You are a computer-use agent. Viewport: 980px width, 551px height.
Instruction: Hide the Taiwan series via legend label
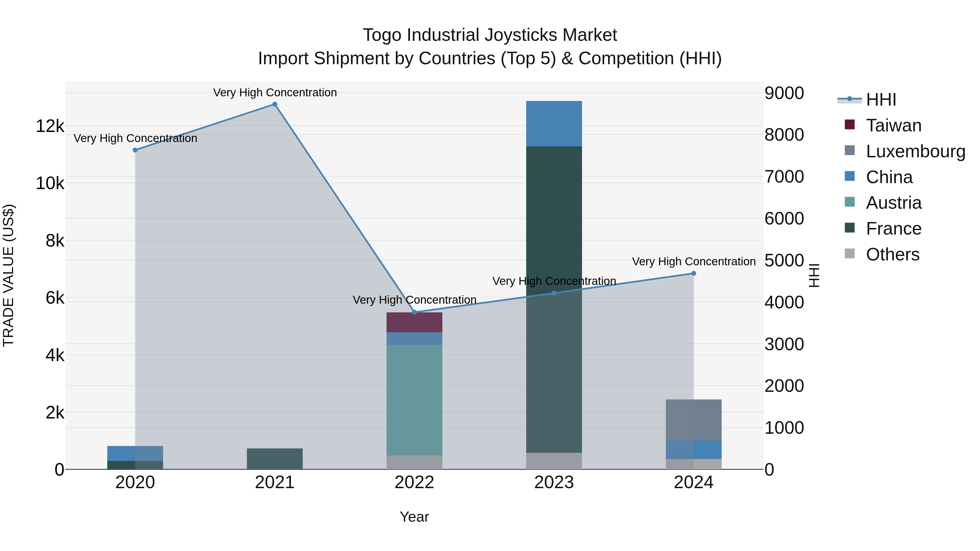pyautogui.click(x=894, y=125)
